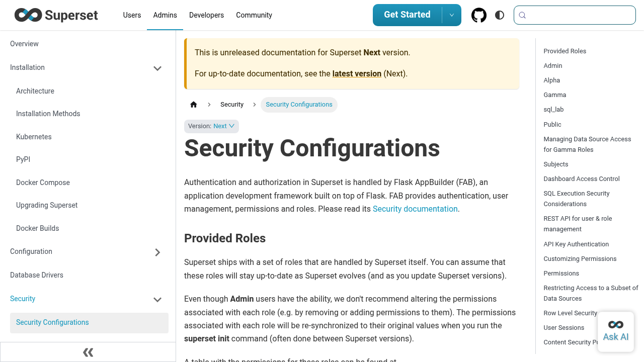Open the GitHub repository icon
Viewport: 644px width, 362px height.
click(x=479, y=15)
